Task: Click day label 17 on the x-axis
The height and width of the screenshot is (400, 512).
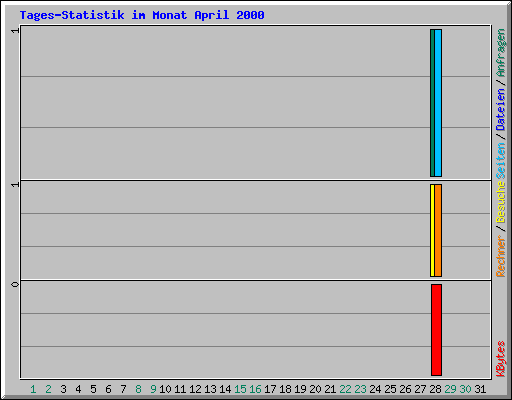Action: (x=270, y=389)
